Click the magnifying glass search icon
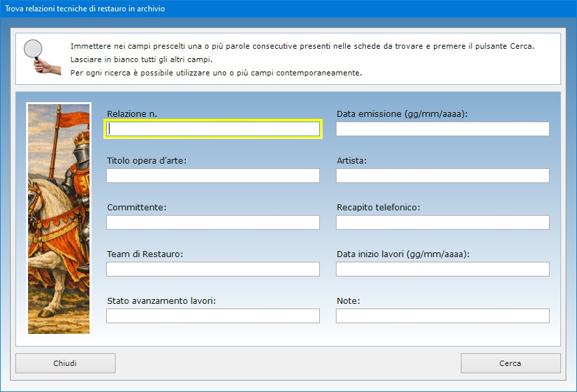The image size is (577, 392). point(35,56)
